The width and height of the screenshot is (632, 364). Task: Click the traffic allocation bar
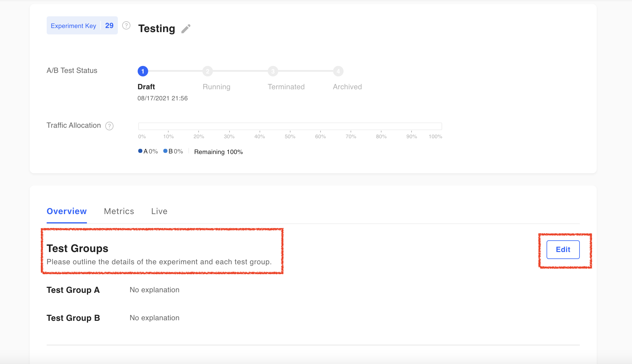[290, 126]
